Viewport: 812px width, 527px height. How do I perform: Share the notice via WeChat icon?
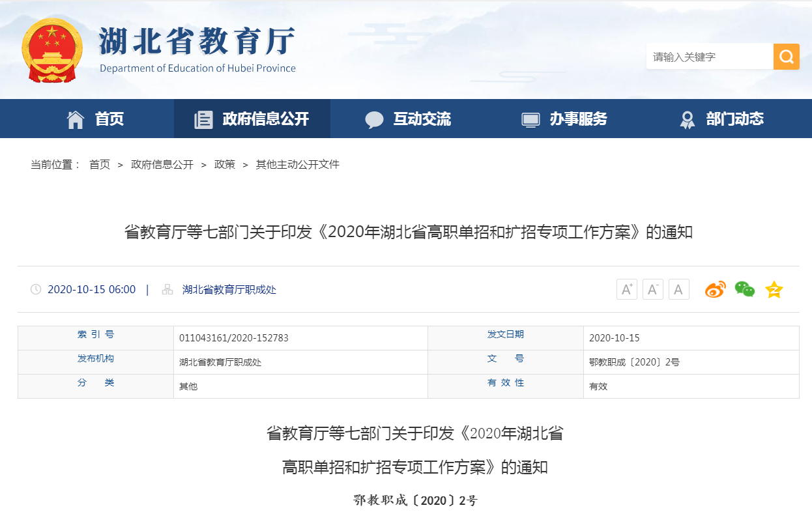[x=744, y=289]
